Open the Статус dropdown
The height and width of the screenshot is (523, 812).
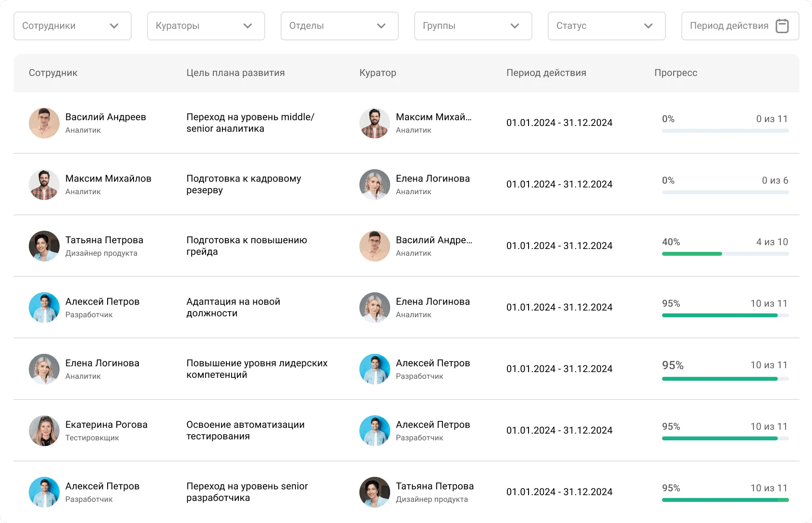(x=606, y=26)
